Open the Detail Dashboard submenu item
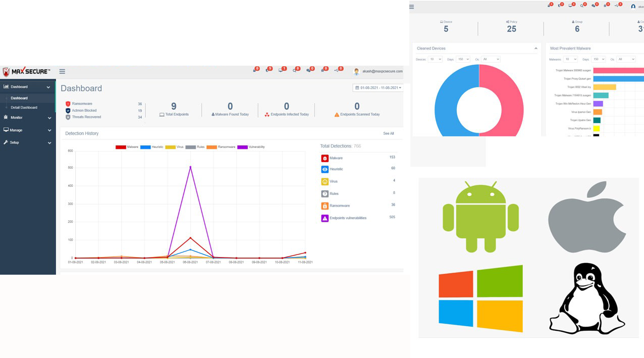Image resolution: width=644 pixels, height=358 pixels. 24,108
